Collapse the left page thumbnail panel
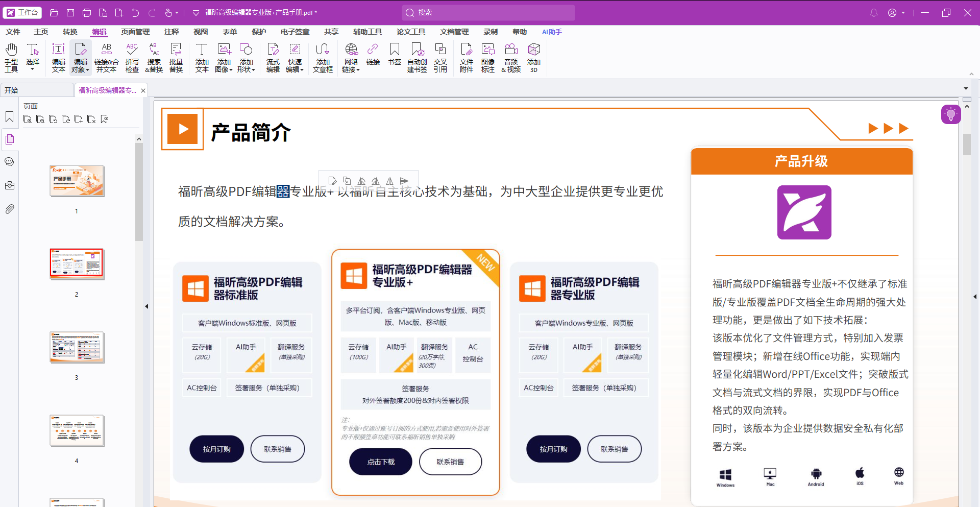The height and width of the screenshot is (507, 980). tap(146, 306)
